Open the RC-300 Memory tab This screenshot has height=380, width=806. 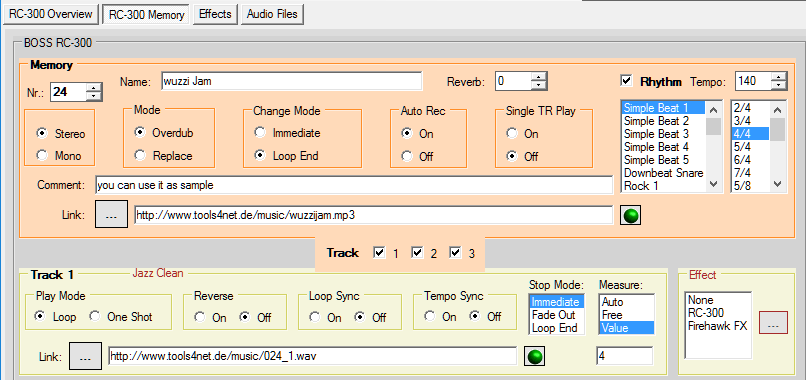(146, 14)
